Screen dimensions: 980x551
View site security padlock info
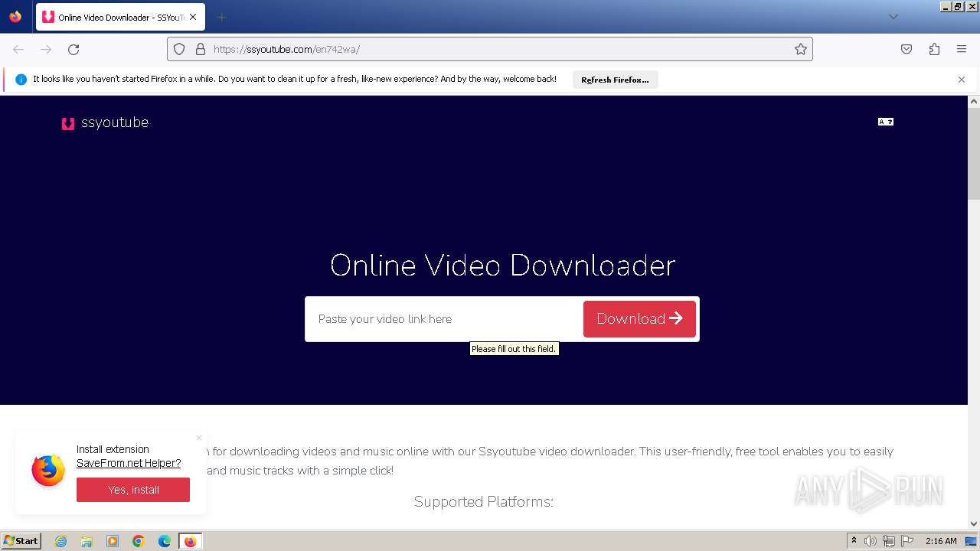pyautogui.click(x=201, y=49)
